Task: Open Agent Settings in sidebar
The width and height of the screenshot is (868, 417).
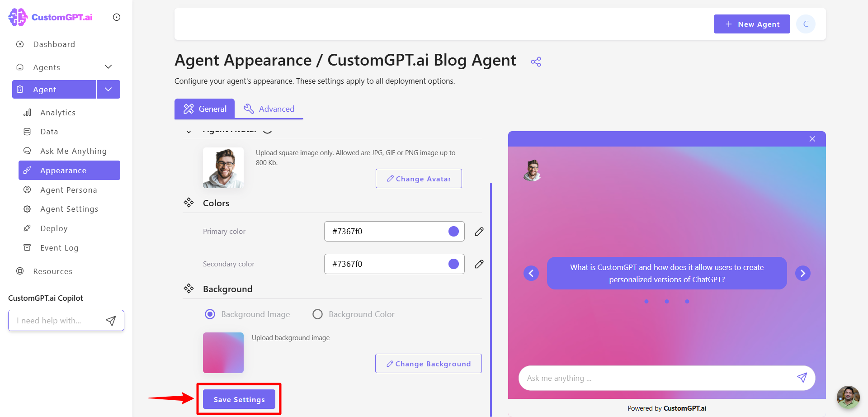Action: coord(69,209)
